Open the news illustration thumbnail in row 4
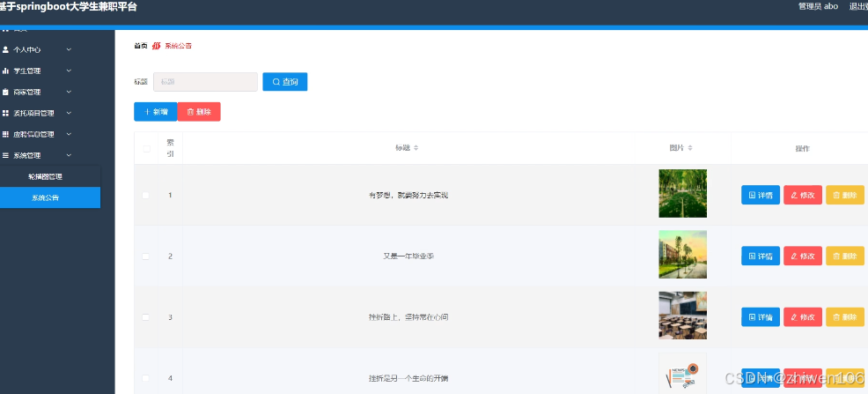The height and width of the screenshot is (394, 868). pos(682,374)
